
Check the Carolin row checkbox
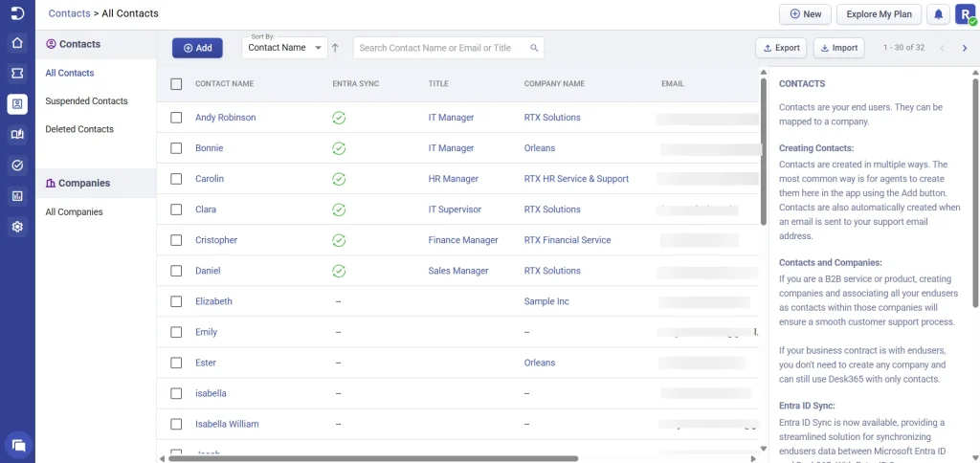(x=176, y=179)
